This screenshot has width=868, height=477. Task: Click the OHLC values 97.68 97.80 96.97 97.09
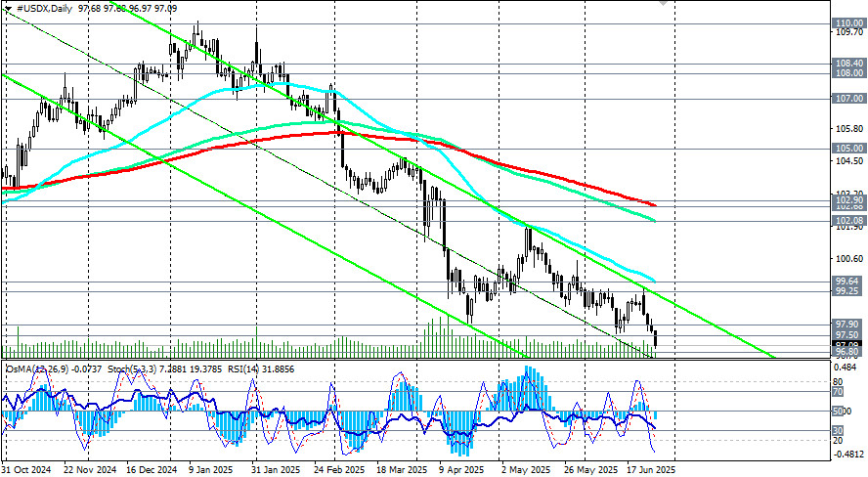coord(129,9)
